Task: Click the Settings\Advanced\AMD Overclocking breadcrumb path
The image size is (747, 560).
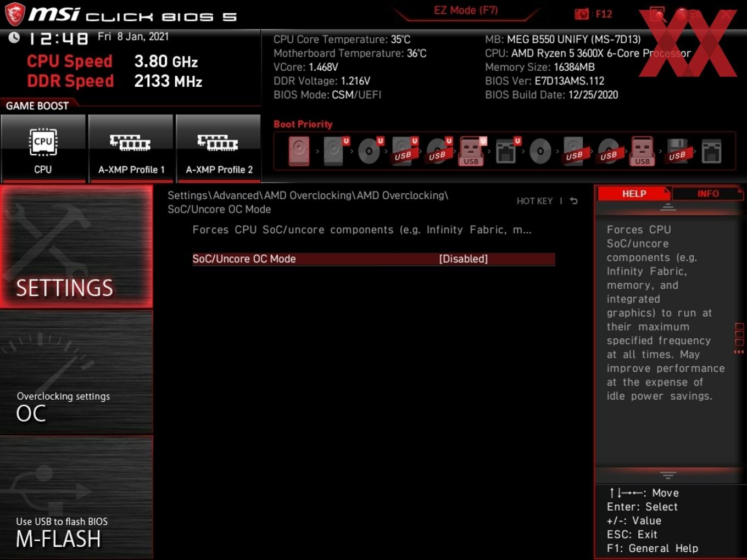Action: tap(308, 202)
